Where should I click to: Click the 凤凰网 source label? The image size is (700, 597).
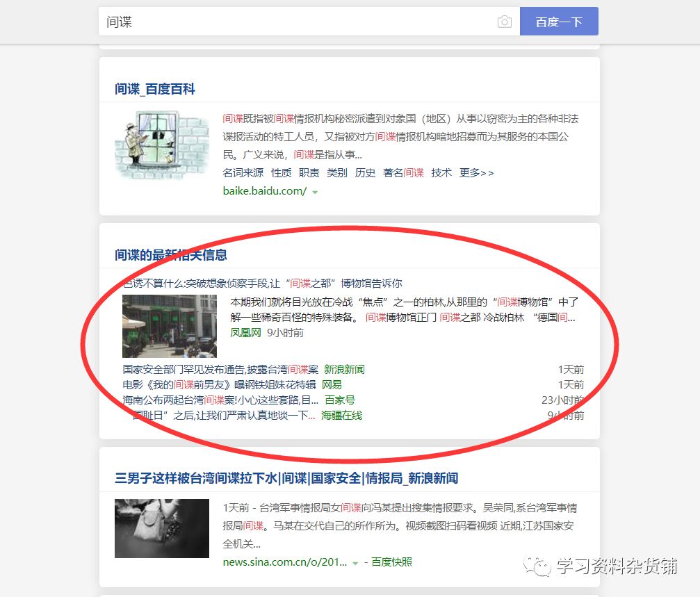[245, 333]
